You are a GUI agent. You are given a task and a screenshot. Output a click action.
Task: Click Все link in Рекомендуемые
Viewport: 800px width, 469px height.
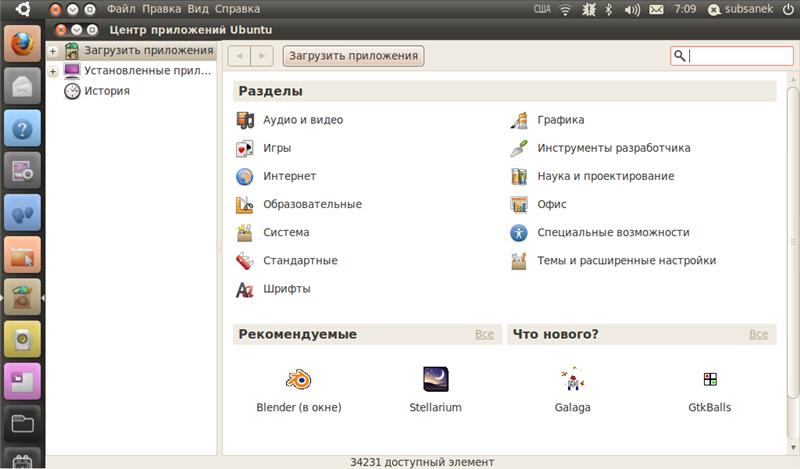tap(484, 334)
